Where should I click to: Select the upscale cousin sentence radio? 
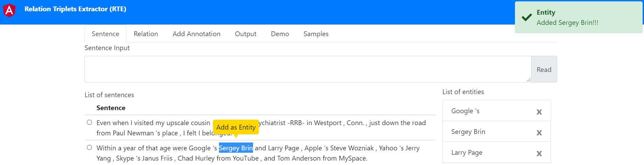click(x=89, y=122)
